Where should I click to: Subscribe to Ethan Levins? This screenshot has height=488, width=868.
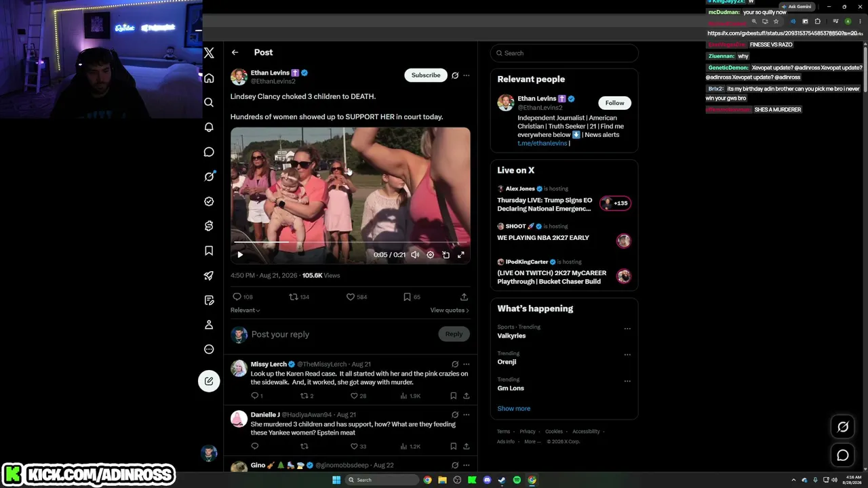point(426,75)
